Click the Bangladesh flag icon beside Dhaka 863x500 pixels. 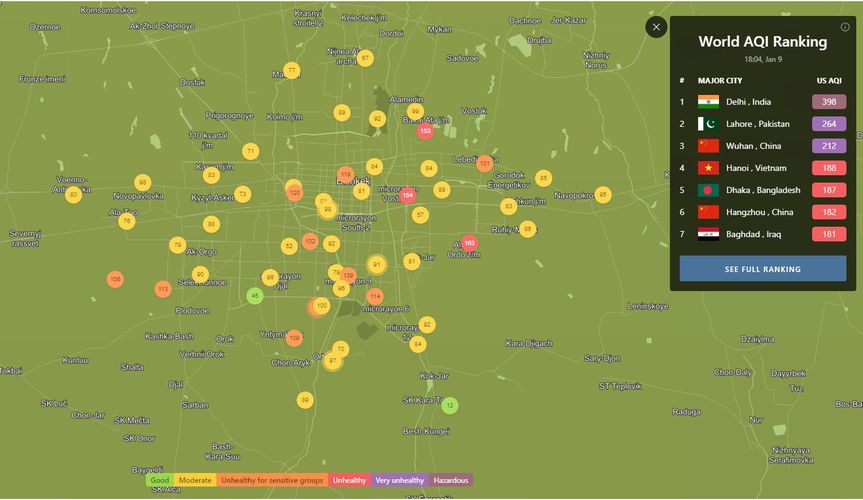(708, 190)
